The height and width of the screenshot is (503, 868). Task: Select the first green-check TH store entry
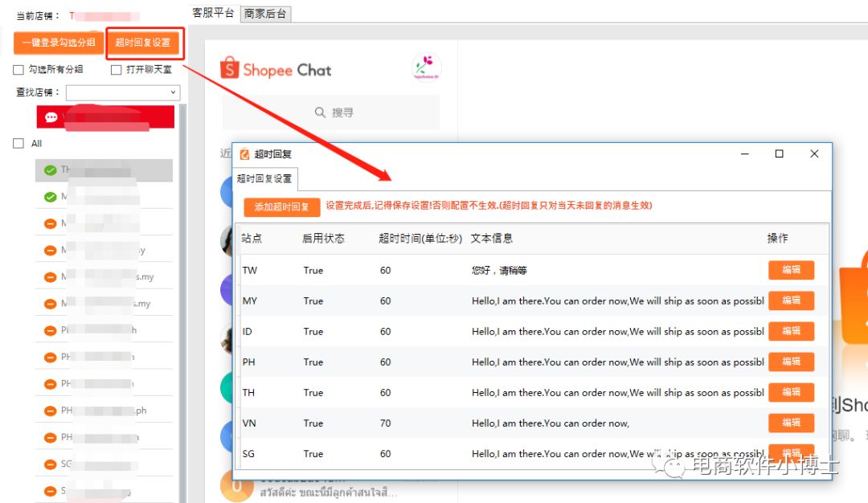[x=104, y=170]
